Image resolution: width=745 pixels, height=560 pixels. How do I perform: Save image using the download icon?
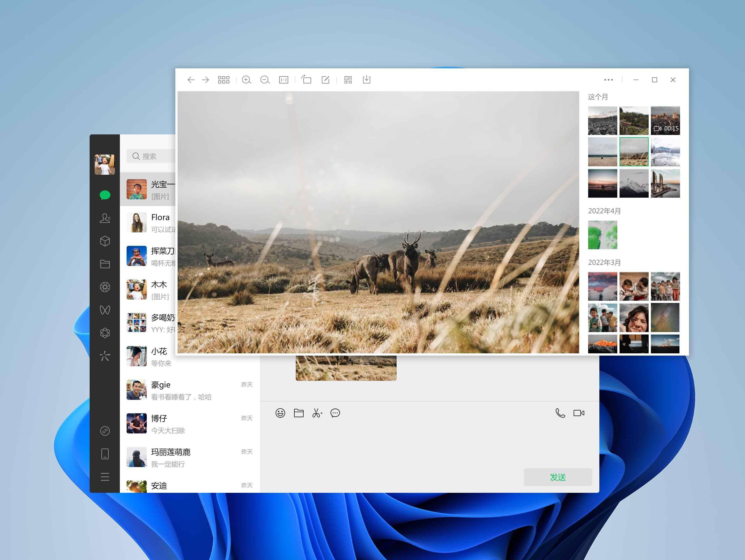point(366,80)
